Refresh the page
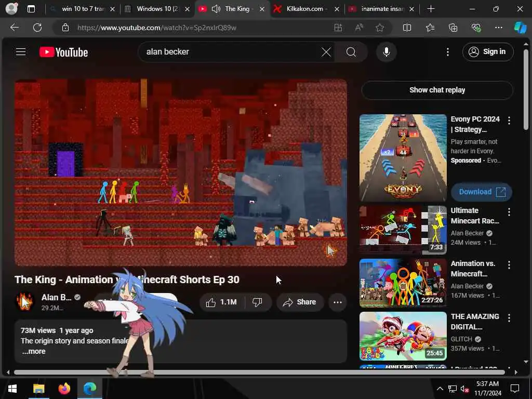 37,28
